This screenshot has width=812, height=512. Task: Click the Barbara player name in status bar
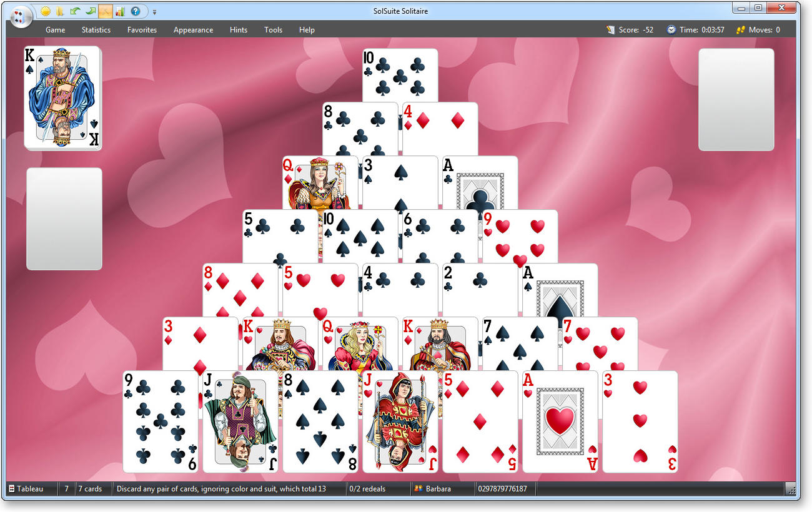pyautogui.click(x=438, y=489)
